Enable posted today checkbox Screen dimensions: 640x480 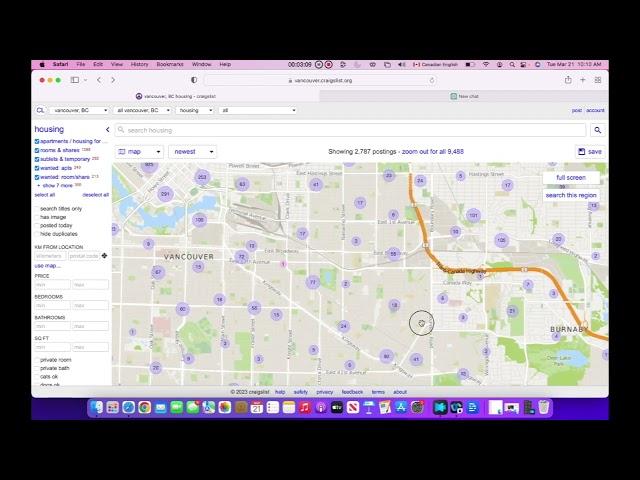coord(37,225)
